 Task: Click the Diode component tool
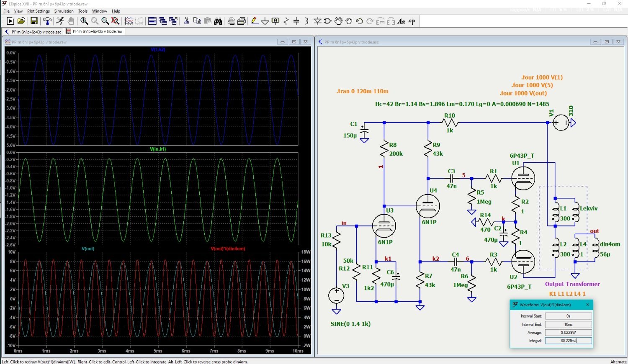pyautogui.click(x=318, y=21)
